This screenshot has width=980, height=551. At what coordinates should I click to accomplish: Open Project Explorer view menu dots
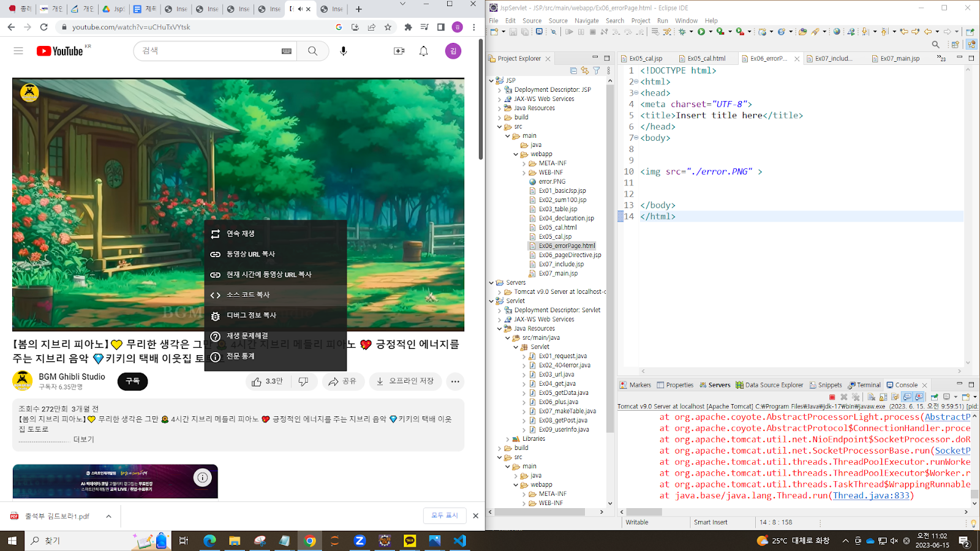(x=608, y=71)
